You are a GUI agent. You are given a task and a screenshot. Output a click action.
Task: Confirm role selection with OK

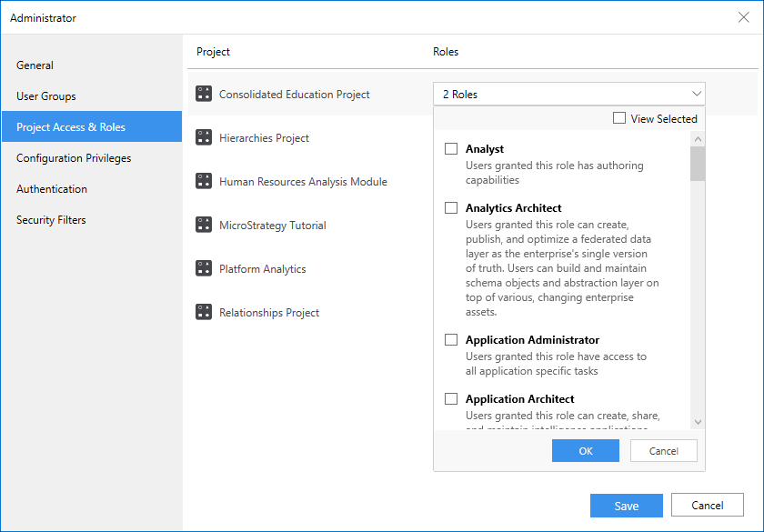[585, 451]
